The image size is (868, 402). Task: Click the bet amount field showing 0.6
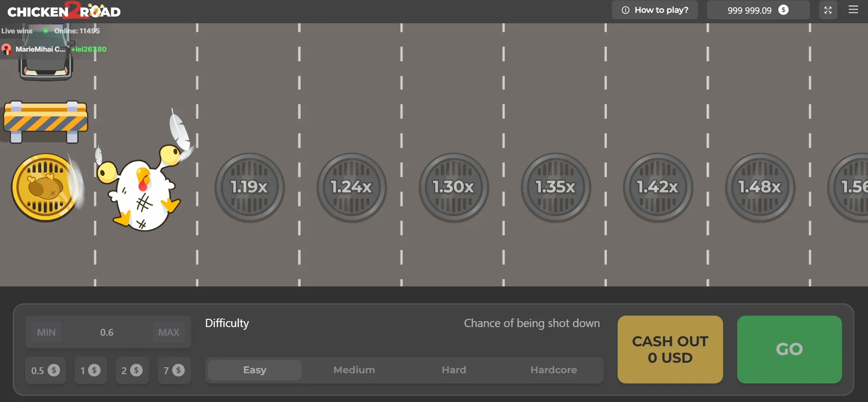pyautogui.click(x=107, y=332)
